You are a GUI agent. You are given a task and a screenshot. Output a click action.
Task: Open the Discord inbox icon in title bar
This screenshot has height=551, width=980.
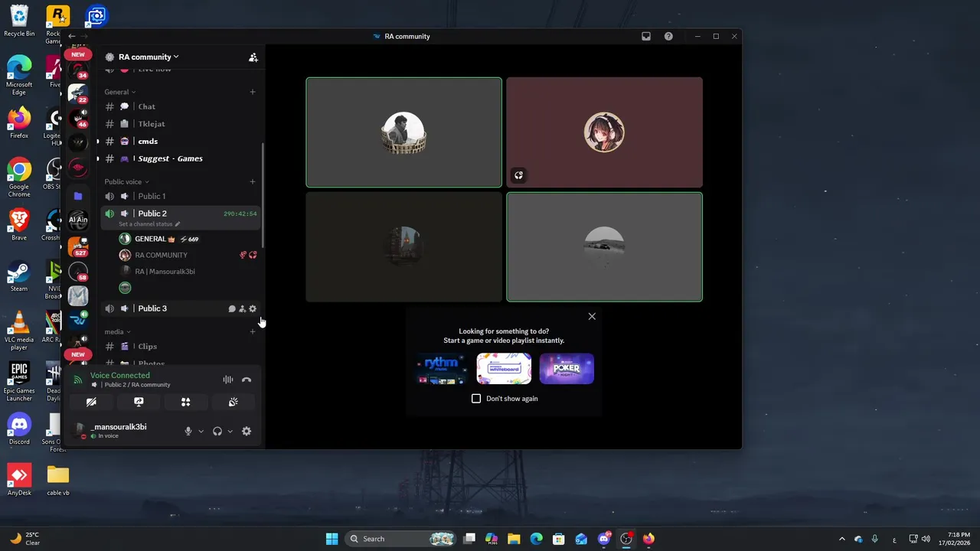click(x=646, y=36)
